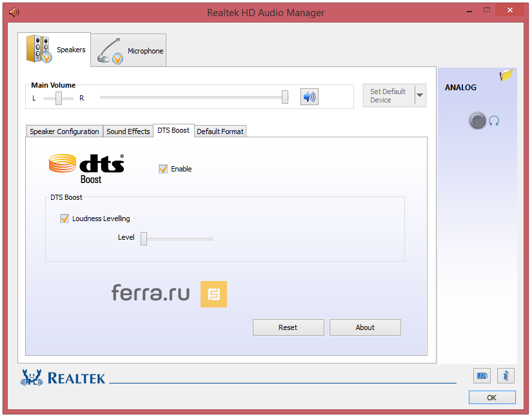532x417 pixels.
Task: Open the Set Default Device dropdown arrow
Action: pyautogui.click(x=421, y=95)
